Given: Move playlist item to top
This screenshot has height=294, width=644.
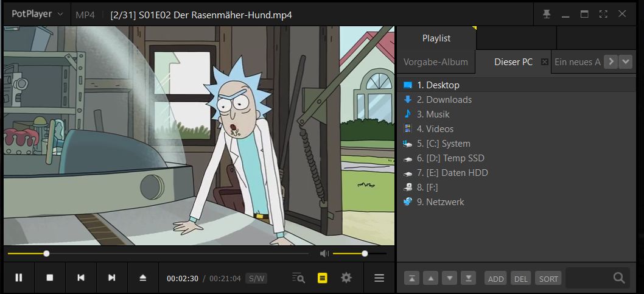Looking at the screenshot, I should tap(411, 278).
